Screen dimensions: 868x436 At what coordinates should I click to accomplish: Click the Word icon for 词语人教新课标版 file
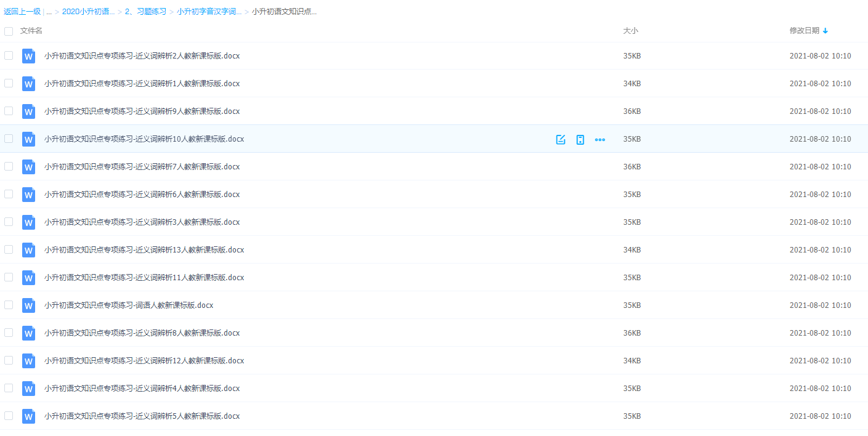pyautogui.click(x=28, y=305)
